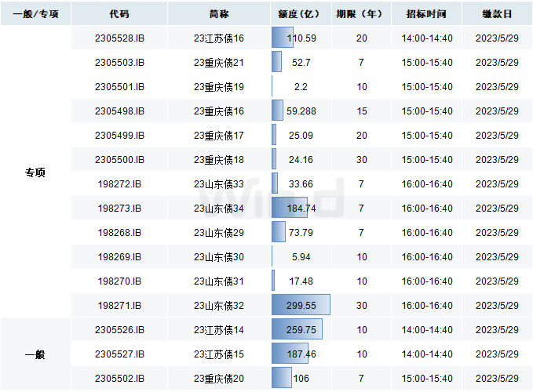Image resolution: width=533 pixels, height=392 pixels.
Task: Click the 缴款日 column header
Action: [497, 13]
